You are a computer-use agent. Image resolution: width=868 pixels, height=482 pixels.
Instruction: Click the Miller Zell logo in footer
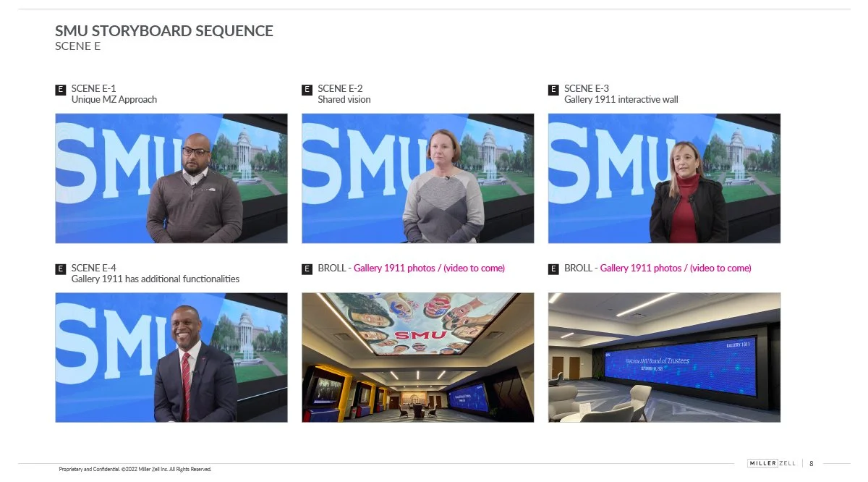point(772,463)
